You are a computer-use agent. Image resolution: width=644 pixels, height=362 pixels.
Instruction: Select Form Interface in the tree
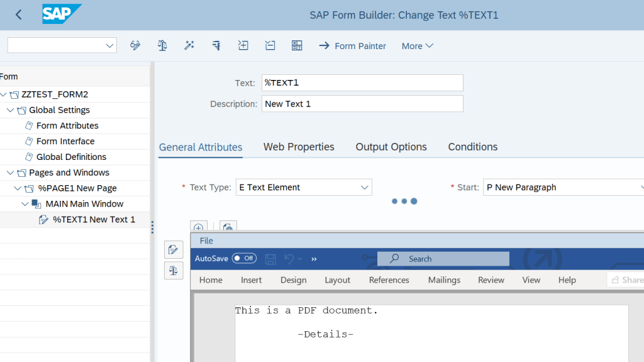[x=65, y=141]
